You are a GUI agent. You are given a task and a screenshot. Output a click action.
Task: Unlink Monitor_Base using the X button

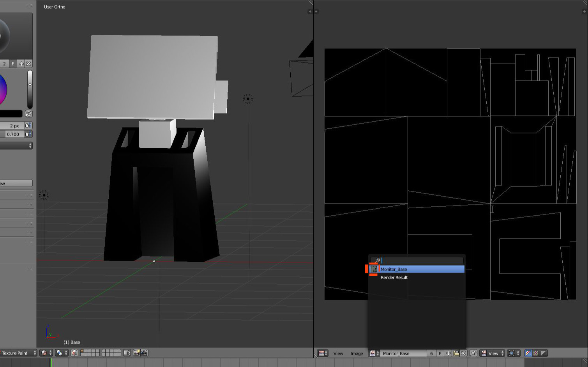463,353
